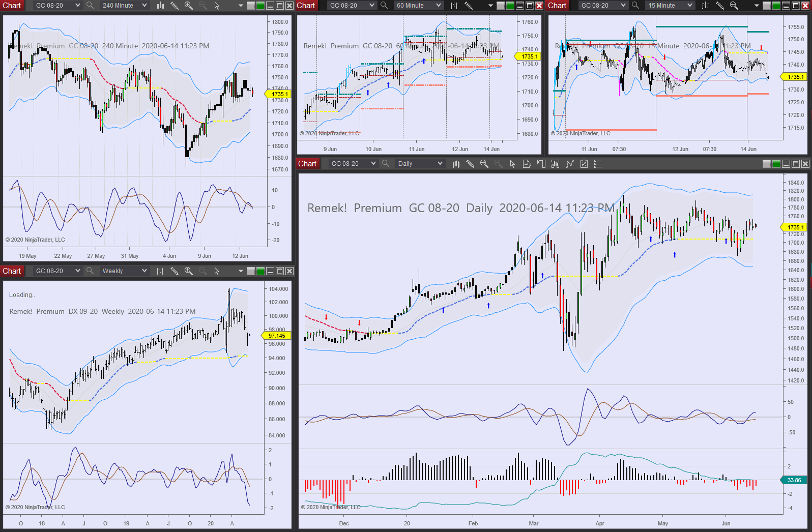Select drawing tools pencil in Daily chart
This screenshot has height=532, width=812.
pos(470,164)
